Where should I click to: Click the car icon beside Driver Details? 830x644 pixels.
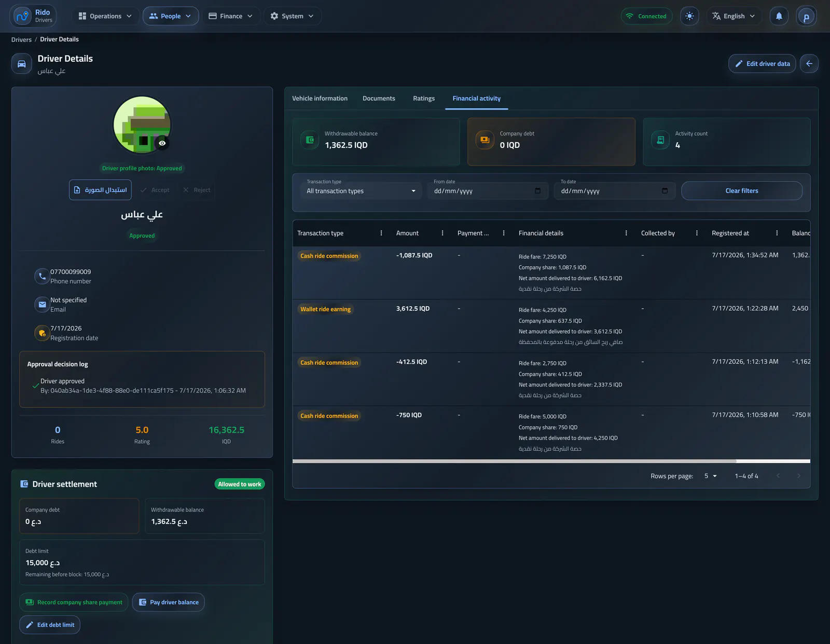(22, 64)
